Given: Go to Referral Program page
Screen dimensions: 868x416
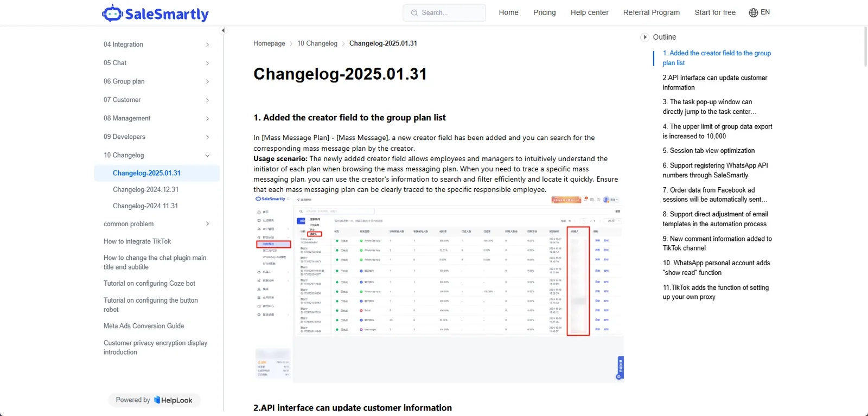Looking at the screenshot, I should pos(651,12).
